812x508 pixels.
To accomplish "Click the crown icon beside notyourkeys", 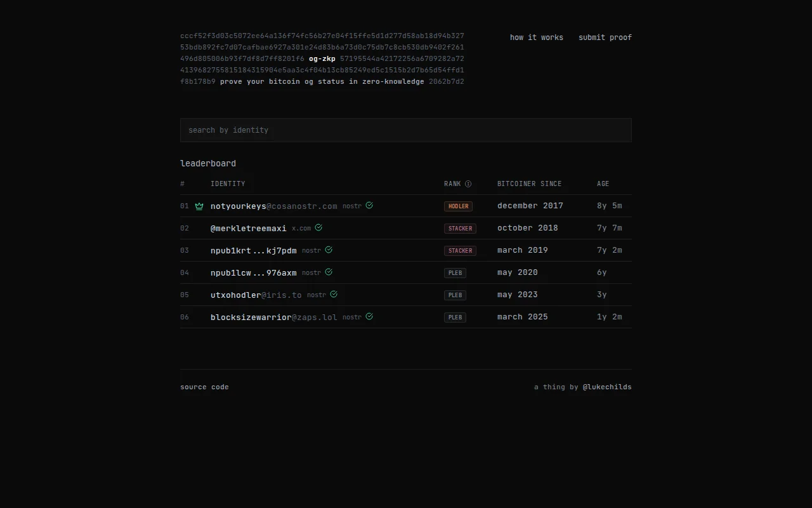I will [x=199, y=206].
